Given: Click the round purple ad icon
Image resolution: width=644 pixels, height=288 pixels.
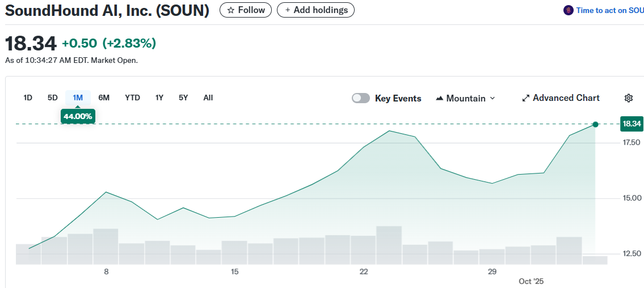Looking at the screenshot, I should 568,10.
